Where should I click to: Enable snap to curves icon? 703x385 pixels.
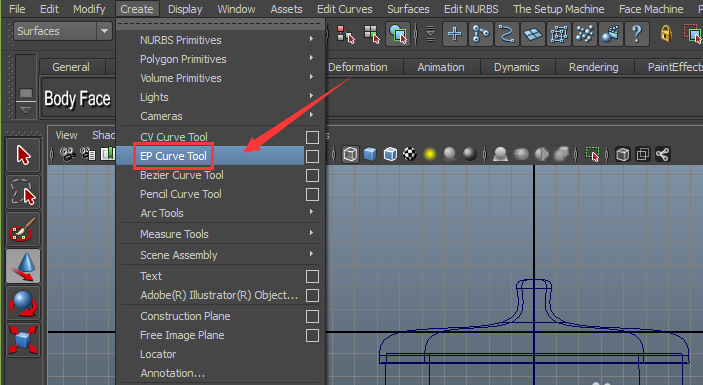click(x=481, y=34)
